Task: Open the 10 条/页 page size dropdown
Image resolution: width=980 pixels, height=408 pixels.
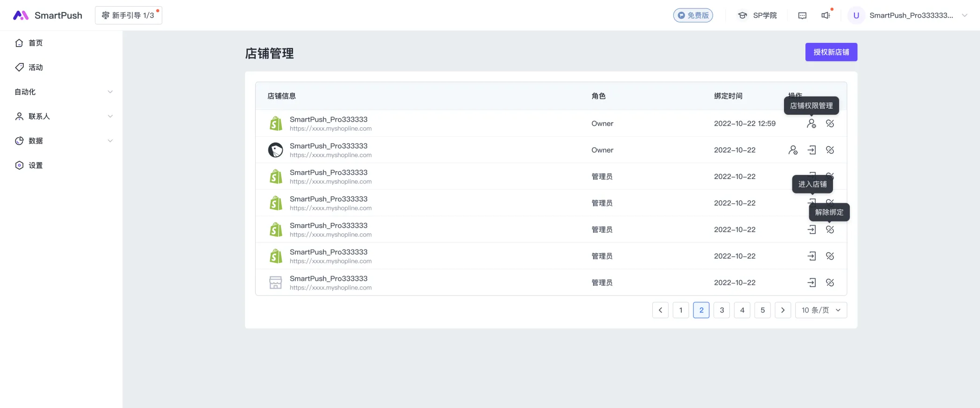Action: pyautogui.click(x=820, y=310)
